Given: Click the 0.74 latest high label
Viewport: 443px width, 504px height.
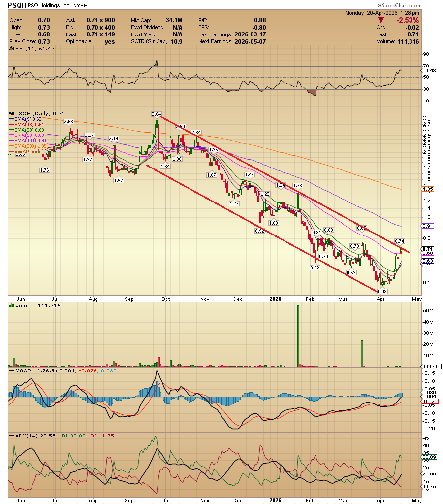Looking at the screenshot, I should click(x=400, y=241).
